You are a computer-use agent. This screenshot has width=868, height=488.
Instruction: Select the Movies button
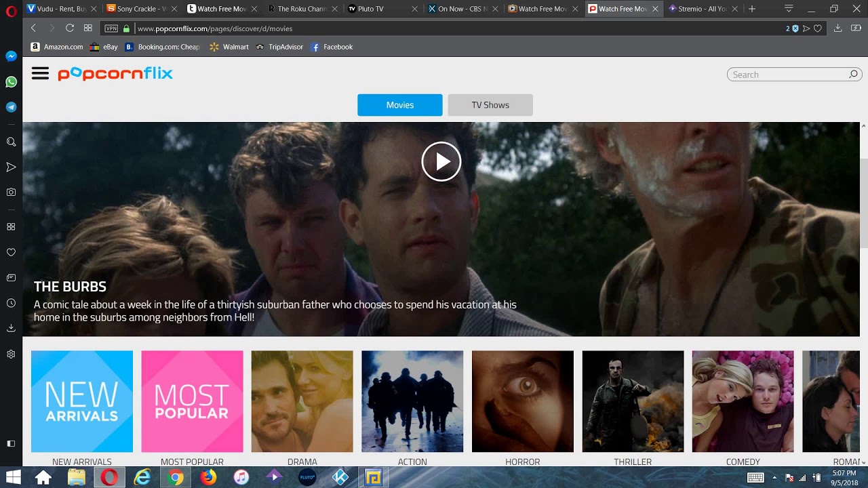[400, 105]
